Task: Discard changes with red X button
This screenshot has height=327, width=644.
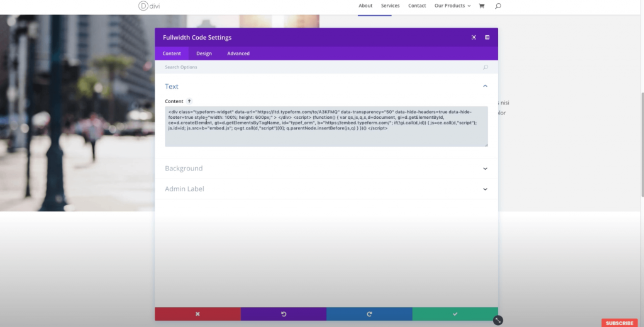Action: coord(197,314)
